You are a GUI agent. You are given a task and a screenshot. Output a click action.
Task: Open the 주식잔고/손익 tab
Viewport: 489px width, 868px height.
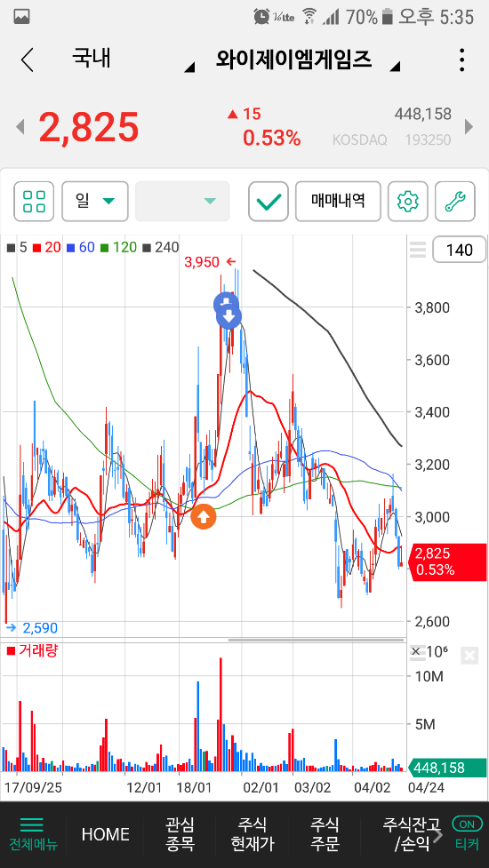coord(412,834)
